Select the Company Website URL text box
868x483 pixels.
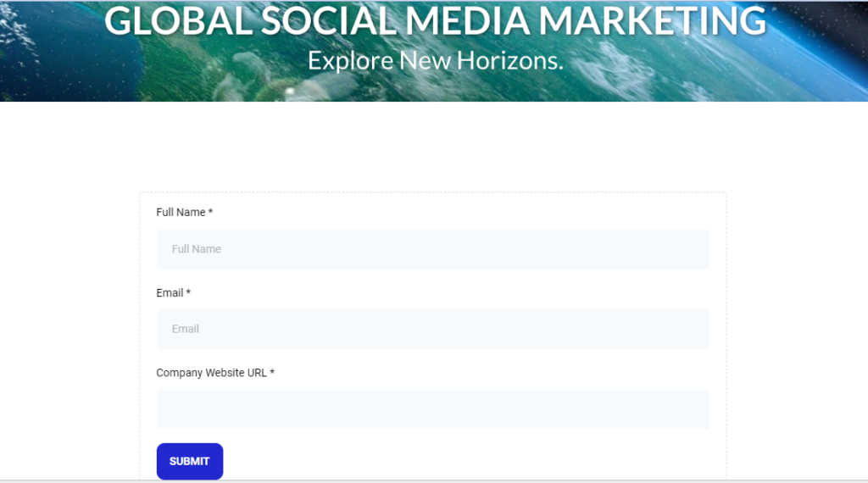coord(432,408)
